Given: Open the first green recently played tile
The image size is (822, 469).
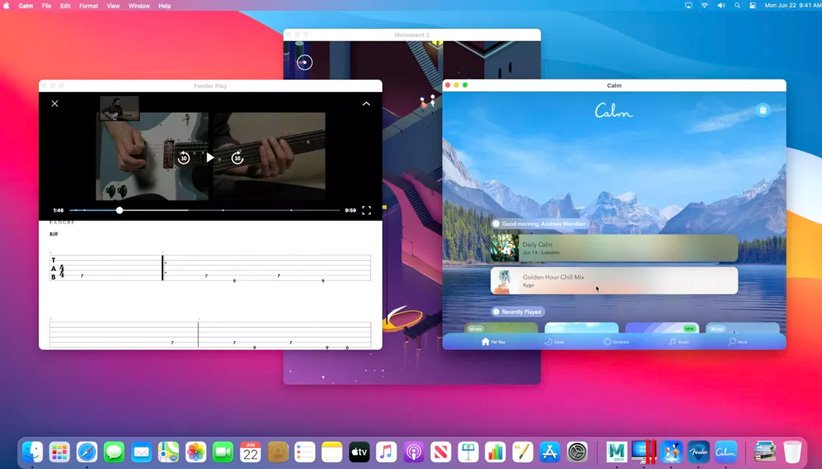Looking at the screenshot, I should tap(501, 329).
